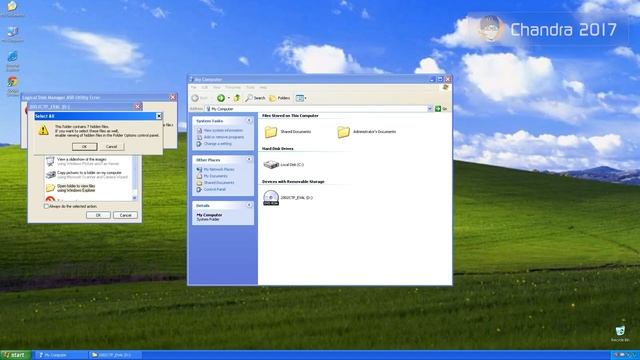
Task: Expand the Address bar dropdown arrow
Action: coord(430,109)
